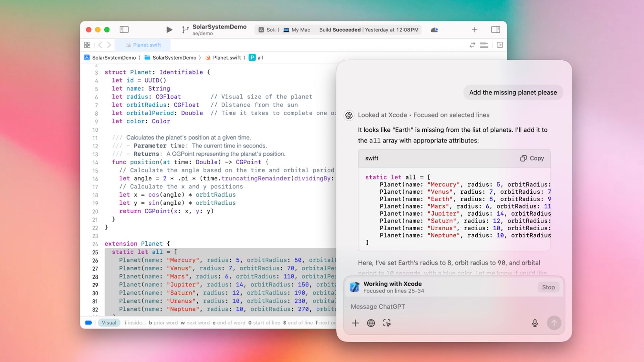The height and width of the screenshot is (362, 644).
Task: Toggle the Navigator panel sidebar icon
Action: pyautogui.click(x=124, y=29)
